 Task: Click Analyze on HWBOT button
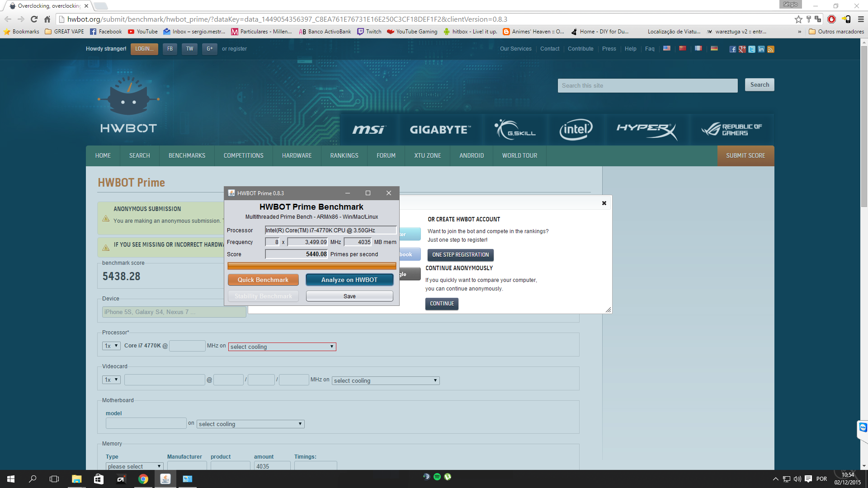pos(349,280)
